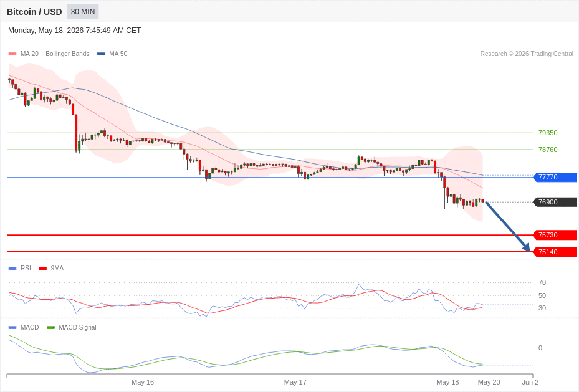
Task: Click the MACD Signal legend marker
Action: 51,327
